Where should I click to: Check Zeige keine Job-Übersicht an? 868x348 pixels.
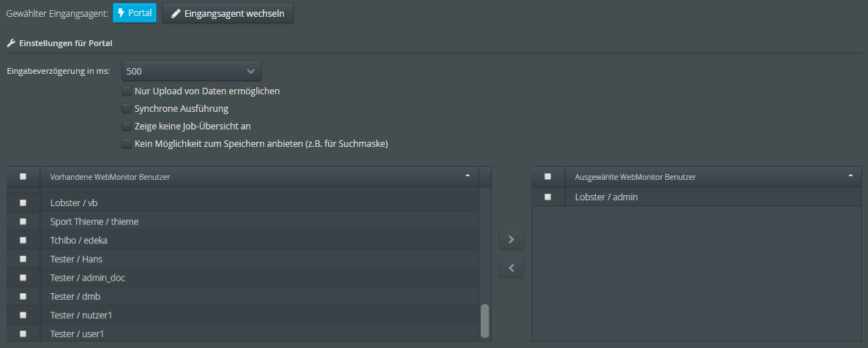click(126, 126)
